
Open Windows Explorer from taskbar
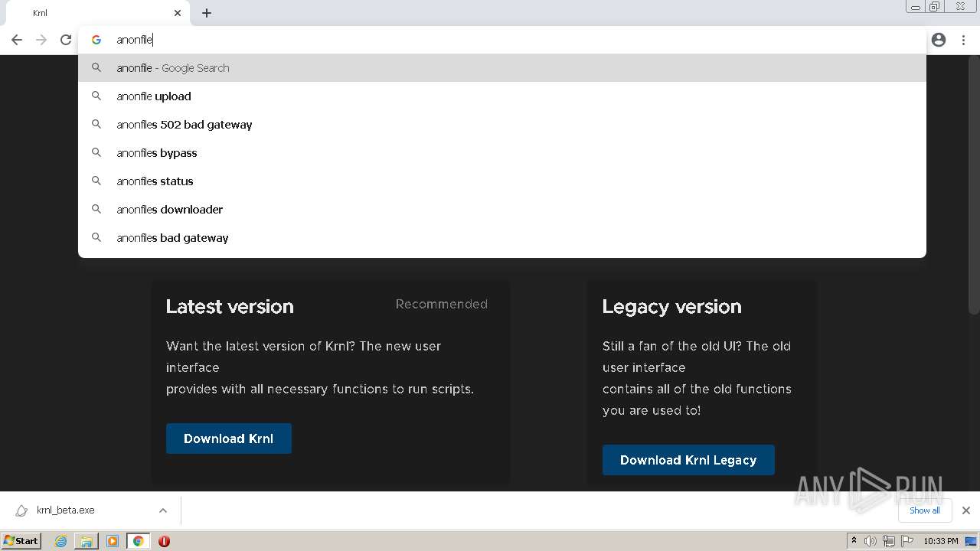tap(87, 541)
